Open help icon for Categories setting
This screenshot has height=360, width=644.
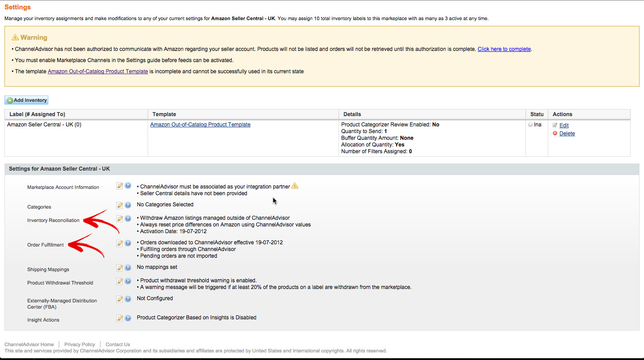[x=128, y=205]
